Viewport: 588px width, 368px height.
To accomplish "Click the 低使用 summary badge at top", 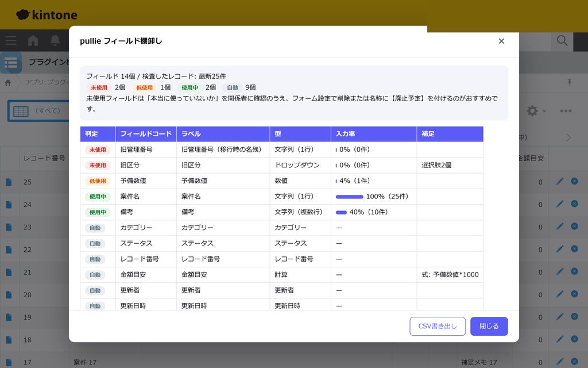I will click(x=144, y=88).
